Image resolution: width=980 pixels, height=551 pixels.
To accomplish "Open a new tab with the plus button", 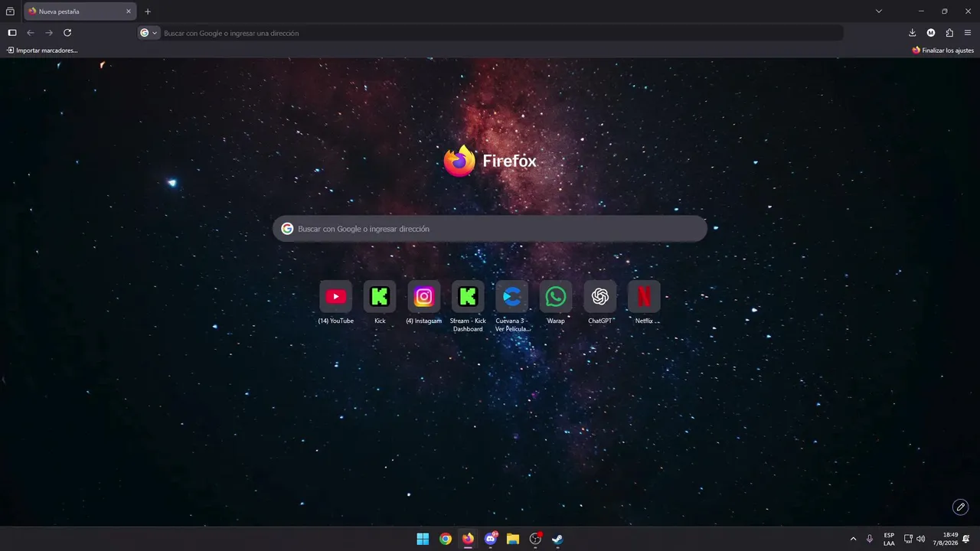I will 148,11.
